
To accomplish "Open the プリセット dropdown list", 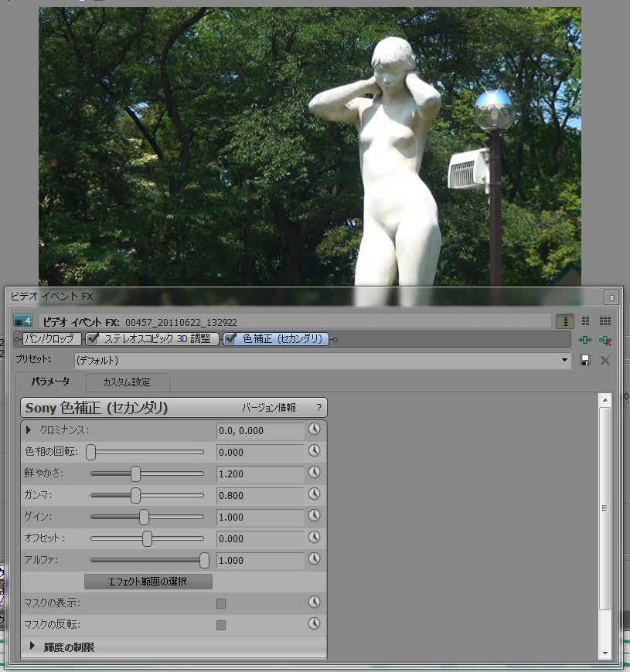I will [x=564, y=360].
